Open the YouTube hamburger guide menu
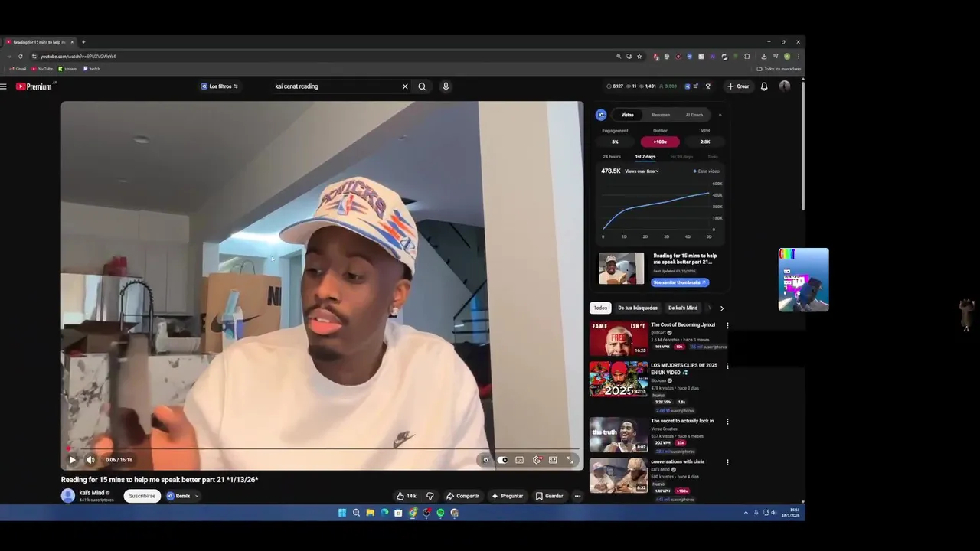The image size is (980, 551). 4,86
